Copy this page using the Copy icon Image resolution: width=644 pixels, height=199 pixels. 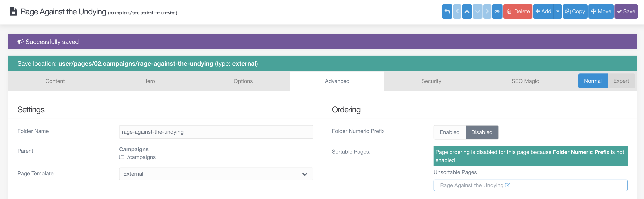(x=568, y=11)
